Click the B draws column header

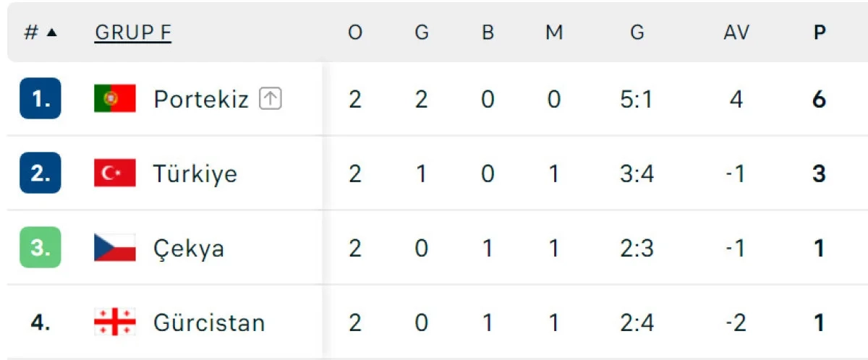488,33
